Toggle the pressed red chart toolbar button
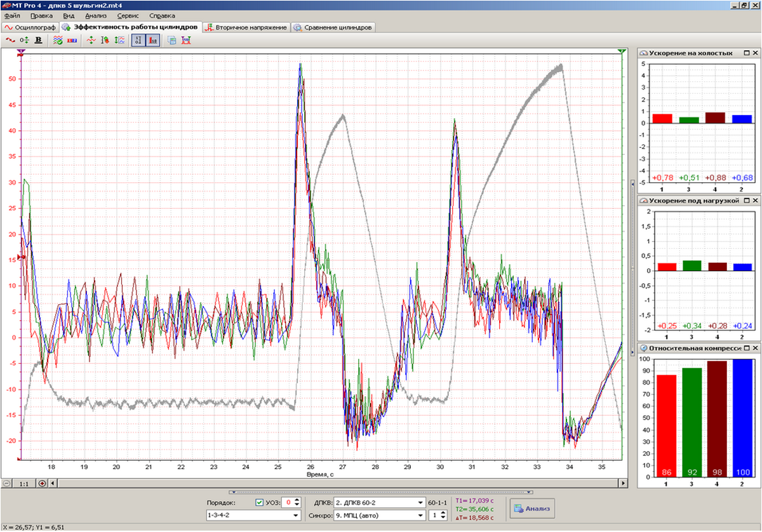The height and width of the screenshot is (532, 762). (153, 40)
